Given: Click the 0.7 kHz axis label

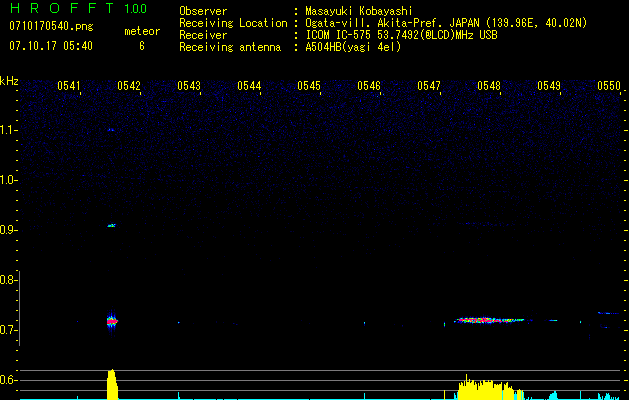Looking at the screenshot, I should pyautogui.click(x=9, y=330).
